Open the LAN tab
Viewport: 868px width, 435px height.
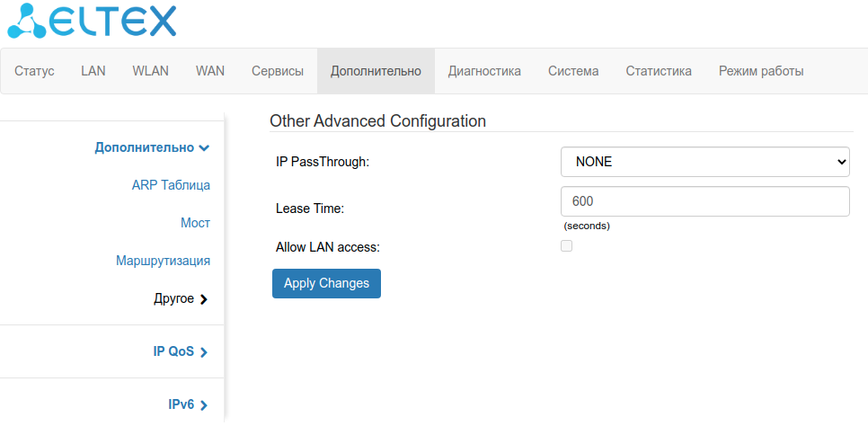[x=93, y=71]
